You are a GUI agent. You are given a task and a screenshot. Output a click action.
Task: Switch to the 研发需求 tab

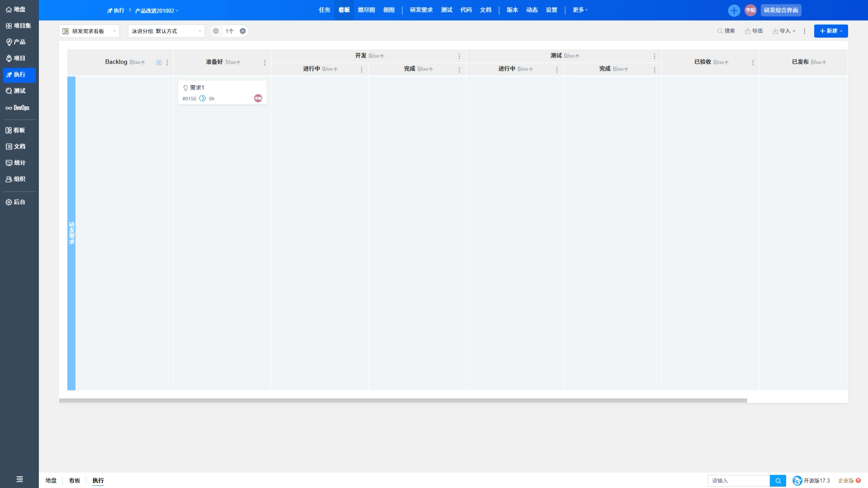coord(421,10)
